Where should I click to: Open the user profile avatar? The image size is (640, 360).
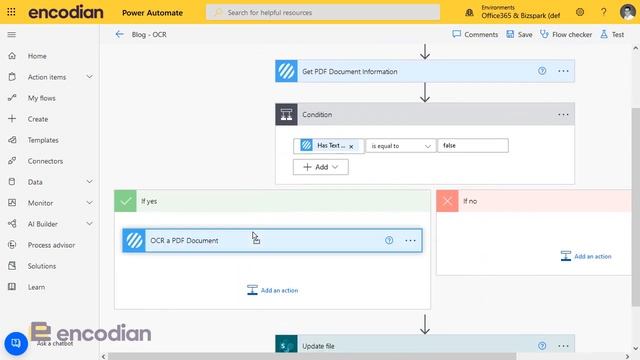point(627,12)
